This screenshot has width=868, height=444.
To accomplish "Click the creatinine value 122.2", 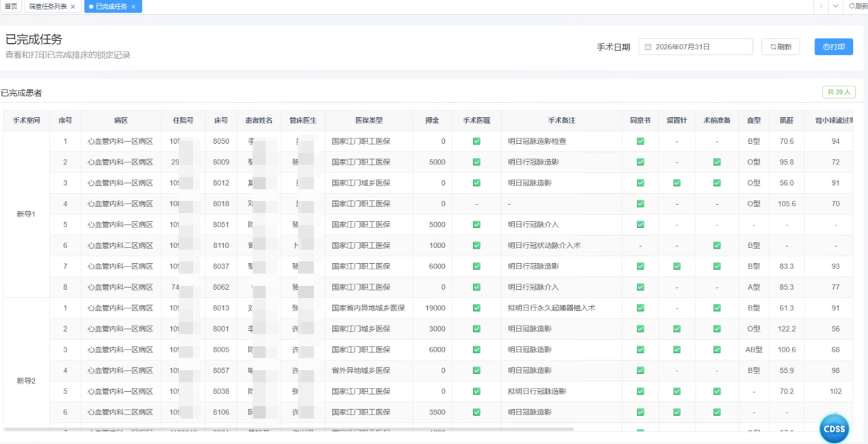I will (x=787, y=329).
